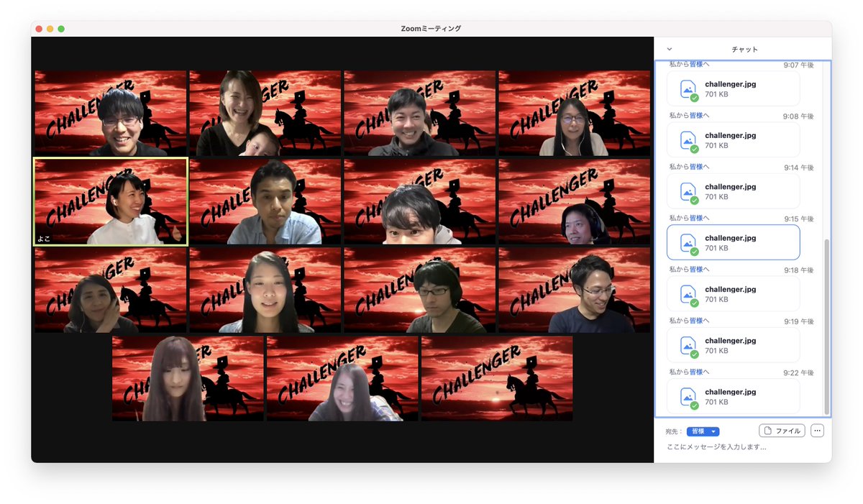The height and width of the screenshot is (504, 863).
Task: Click the よこ name label on the video tile
Action: (x=44, y=239)
